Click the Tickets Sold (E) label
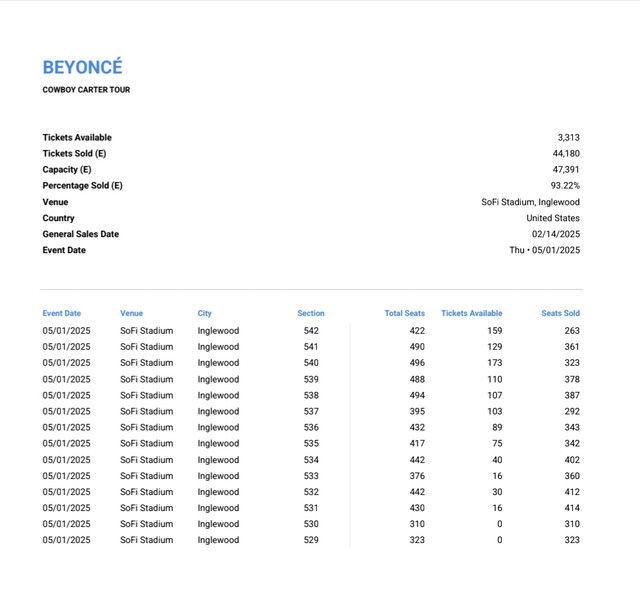 pyautogui.click(x=74, y=153)
